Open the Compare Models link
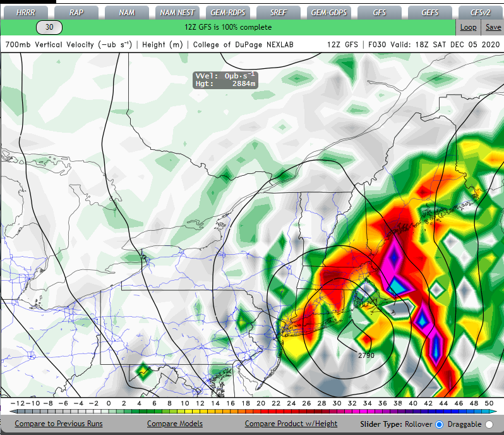 pos(175,424)
